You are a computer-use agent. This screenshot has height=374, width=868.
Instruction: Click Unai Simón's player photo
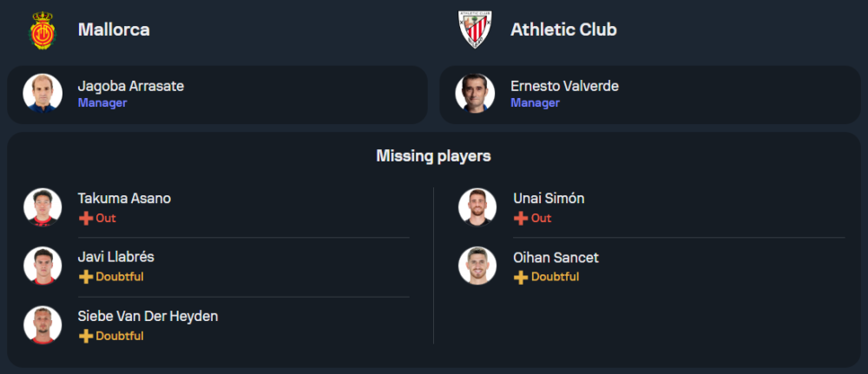(x=477, y=207)
